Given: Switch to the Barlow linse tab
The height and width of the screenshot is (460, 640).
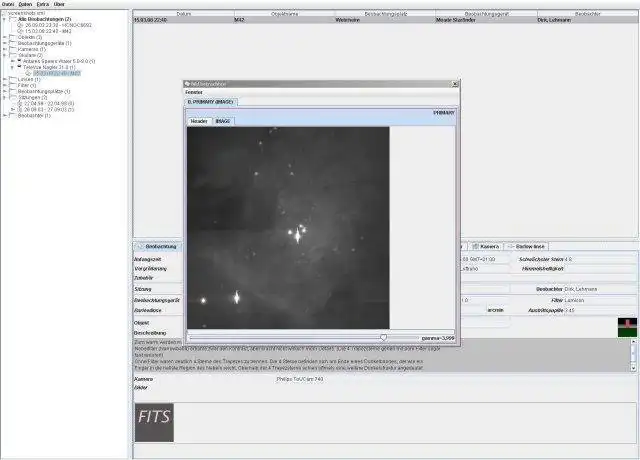Looking at the screenshot, I should (527, 247).
